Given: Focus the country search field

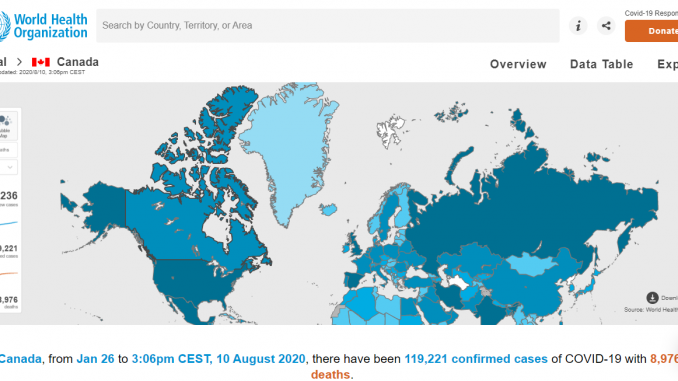Looking at the screenshot, I should pos(328,26).
